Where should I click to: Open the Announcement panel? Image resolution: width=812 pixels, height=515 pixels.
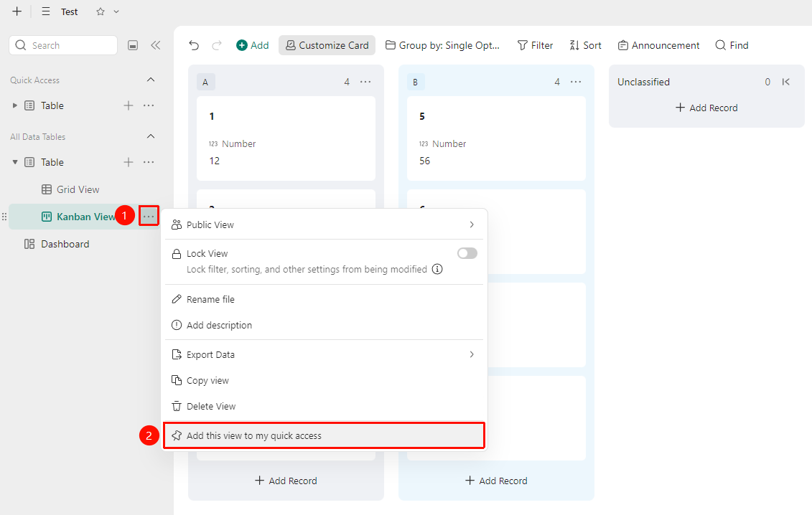pos(658,46)
